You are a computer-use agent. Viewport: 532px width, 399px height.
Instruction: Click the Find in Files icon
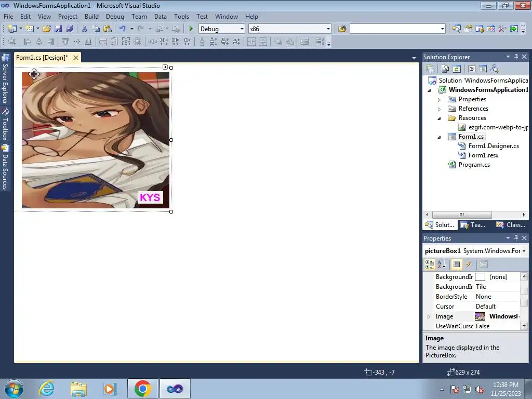pyautogui.click(x=342, y=29)
